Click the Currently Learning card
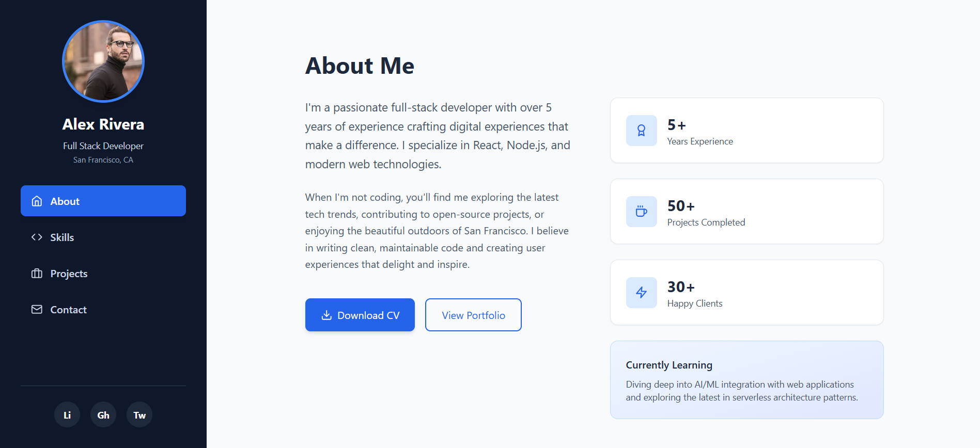The height and width of the screenshot is (448, 980). click(746, 380)
